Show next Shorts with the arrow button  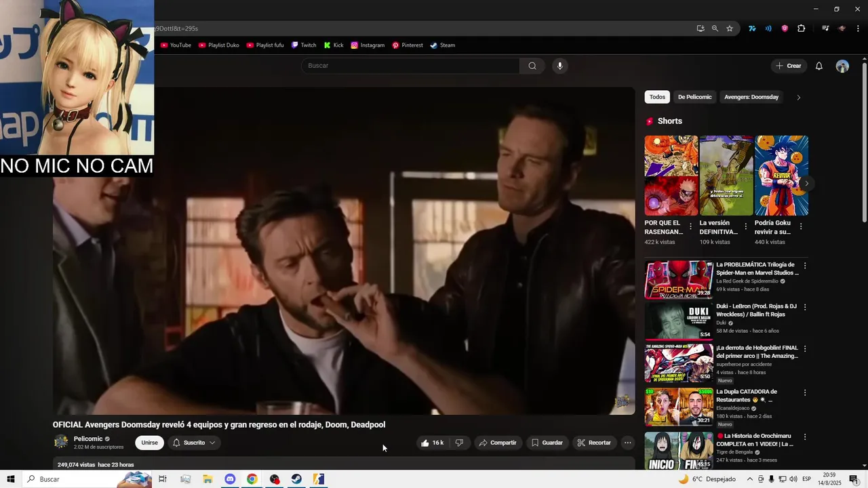tap(806, 184)
